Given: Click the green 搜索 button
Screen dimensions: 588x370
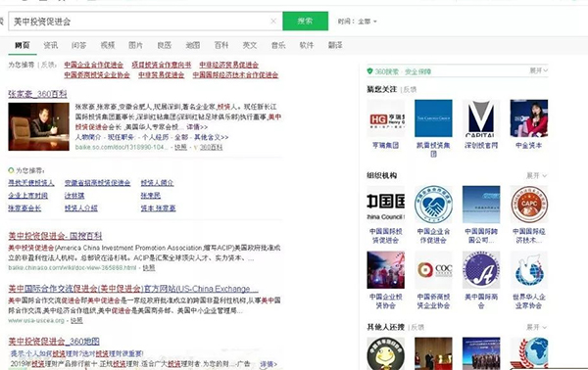Looking at the screenshot, I should tap(305, 21).
